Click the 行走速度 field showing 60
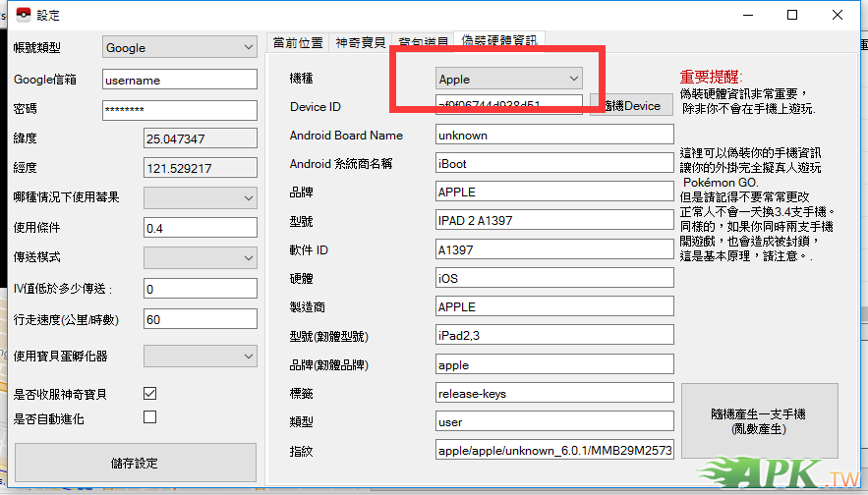This screenshot has width=868, height=495. click(x=201, y=319)
